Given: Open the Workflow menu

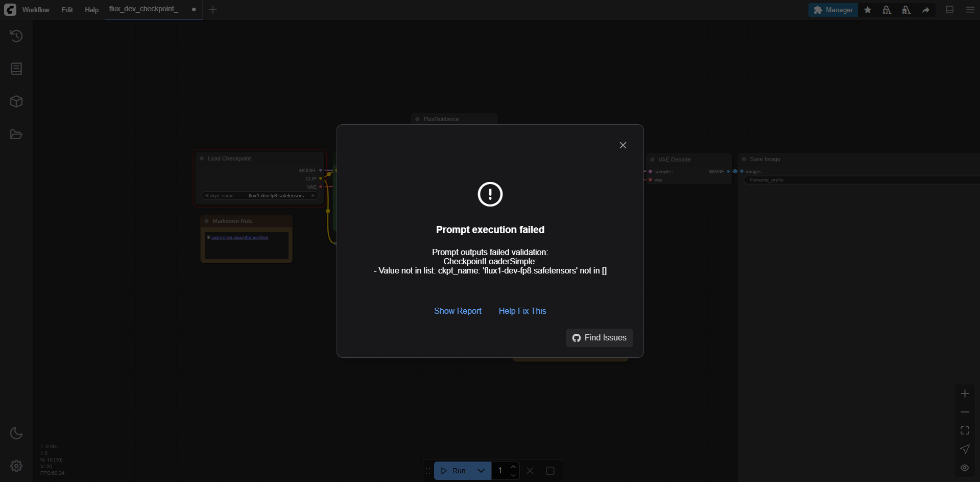Looking at the screenshot, I should click(36, 10).
